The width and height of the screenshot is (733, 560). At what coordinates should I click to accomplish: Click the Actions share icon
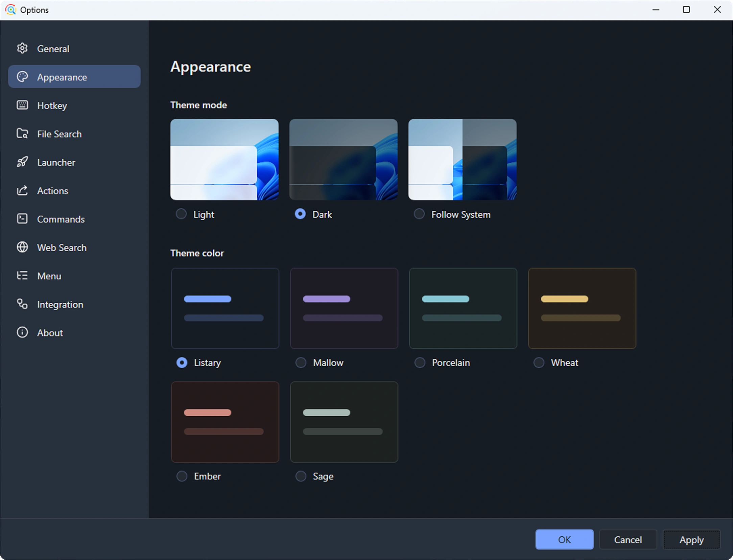(x=22, y=190)
